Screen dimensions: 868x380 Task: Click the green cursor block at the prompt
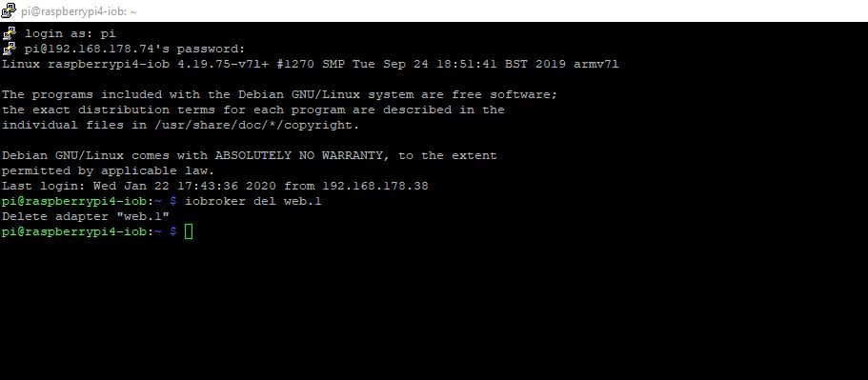pos(189,231)
